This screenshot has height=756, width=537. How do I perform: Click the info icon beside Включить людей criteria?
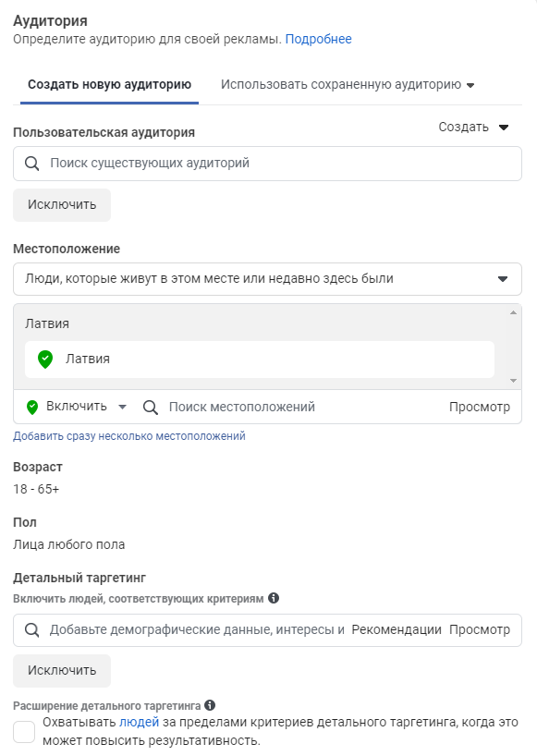point(274,598)
